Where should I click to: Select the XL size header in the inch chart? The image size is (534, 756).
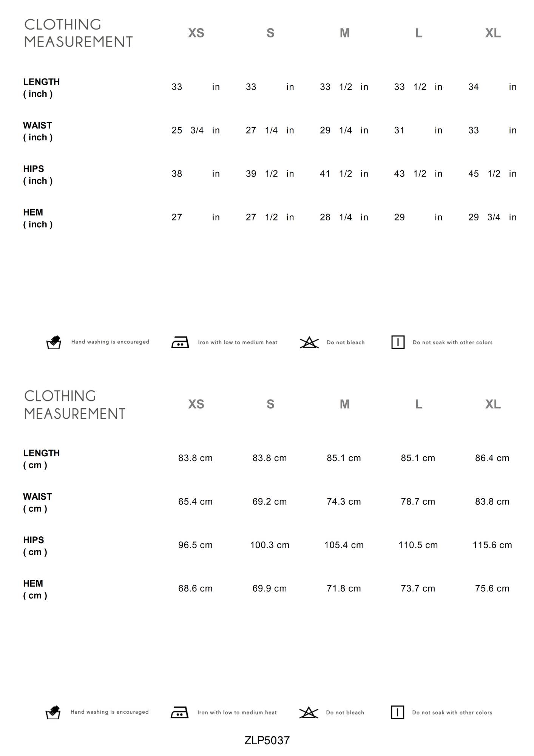pos(493,33)
